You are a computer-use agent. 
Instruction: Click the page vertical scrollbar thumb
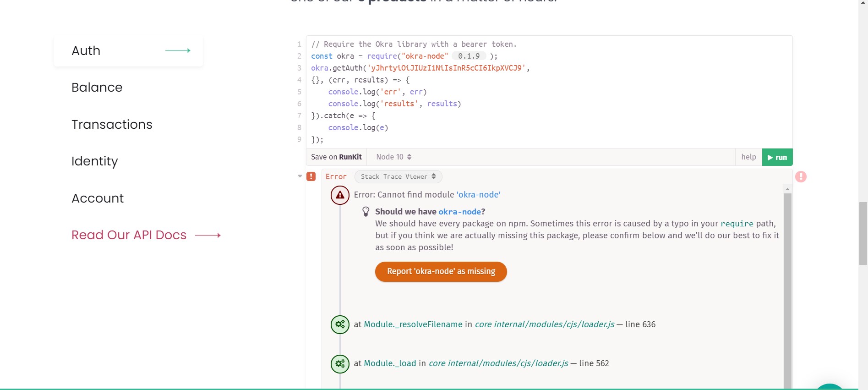(x=863, y=233)
